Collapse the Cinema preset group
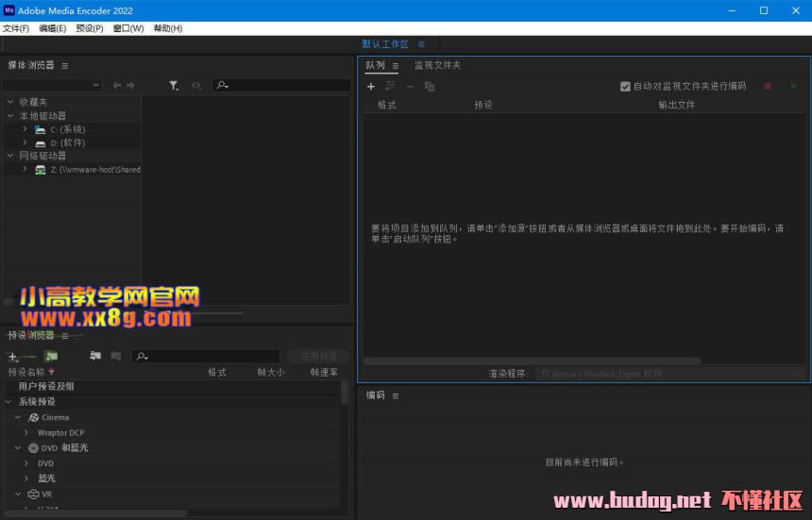The width and height of the screenshot is (812, 520). click(18, 417)
